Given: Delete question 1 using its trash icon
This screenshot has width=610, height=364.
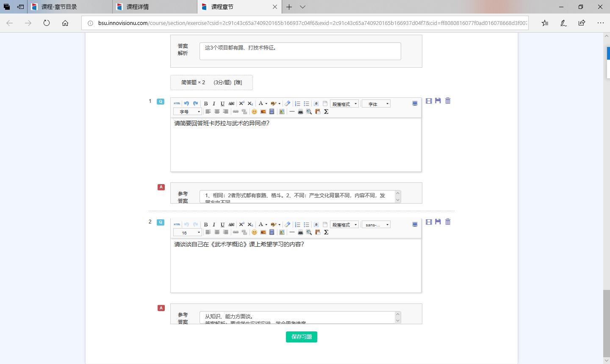Looking at the screenshot, I should (x=448, y=101).
